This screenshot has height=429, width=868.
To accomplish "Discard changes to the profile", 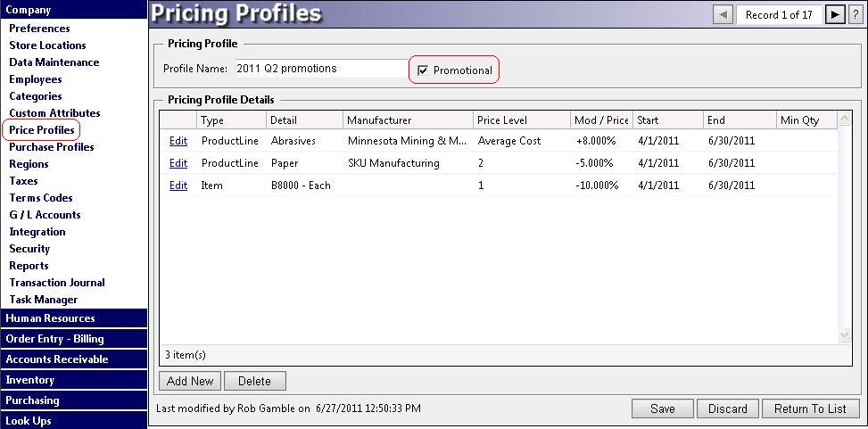I will click(x=727, y=408).
